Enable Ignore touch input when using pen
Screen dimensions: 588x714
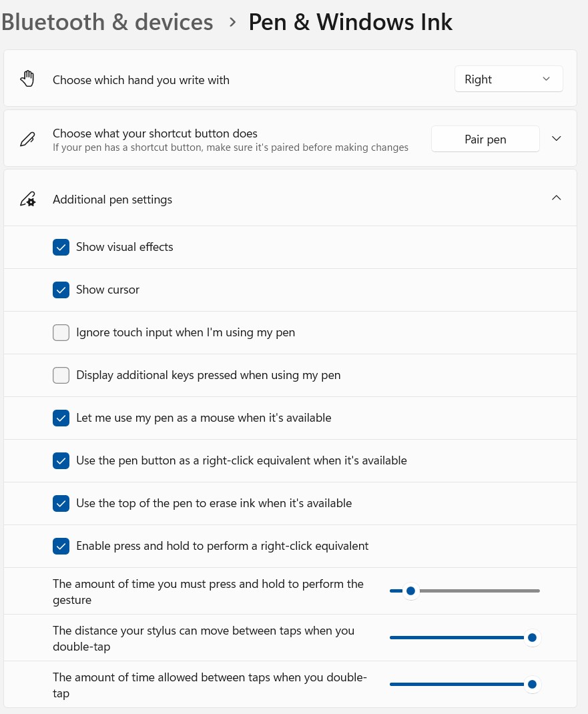pos(61,332)
